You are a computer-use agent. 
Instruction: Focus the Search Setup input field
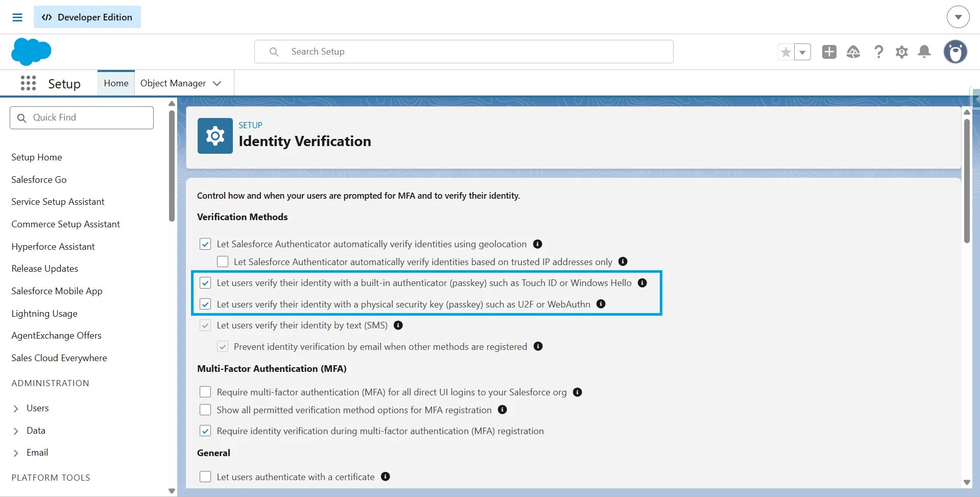[x=464, y=52]
